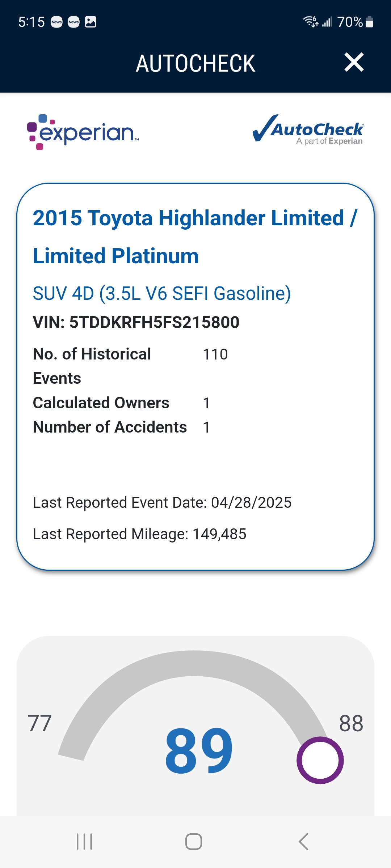
Task: Tap the battery 70% indicator
Action: pos(355,22)
